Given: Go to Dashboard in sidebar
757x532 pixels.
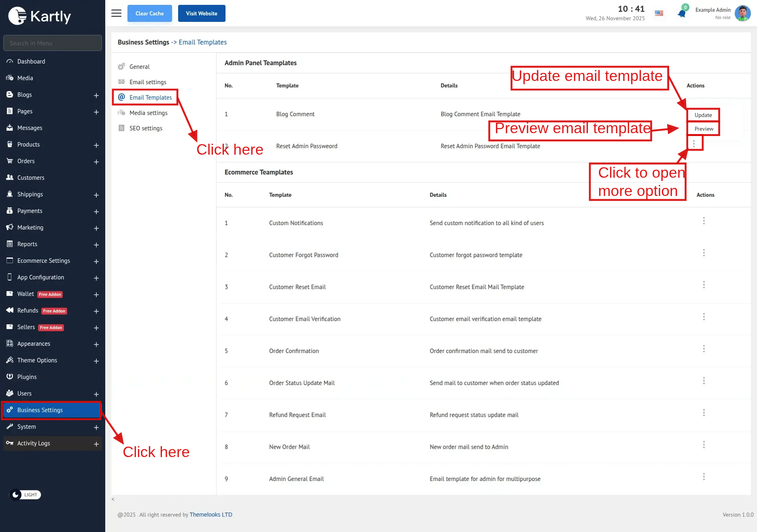Looking at the screenshot, I should click(x=31, y=62).
